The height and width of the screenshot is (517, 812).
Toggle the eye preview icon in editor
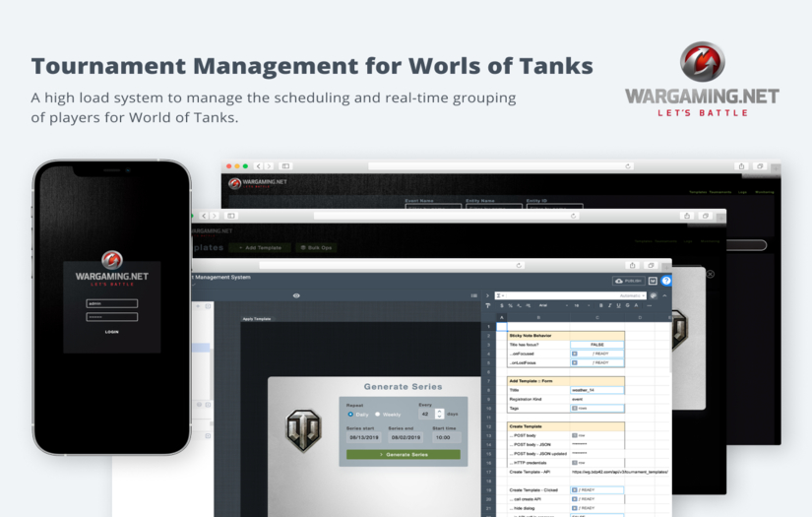pos(296,295)
